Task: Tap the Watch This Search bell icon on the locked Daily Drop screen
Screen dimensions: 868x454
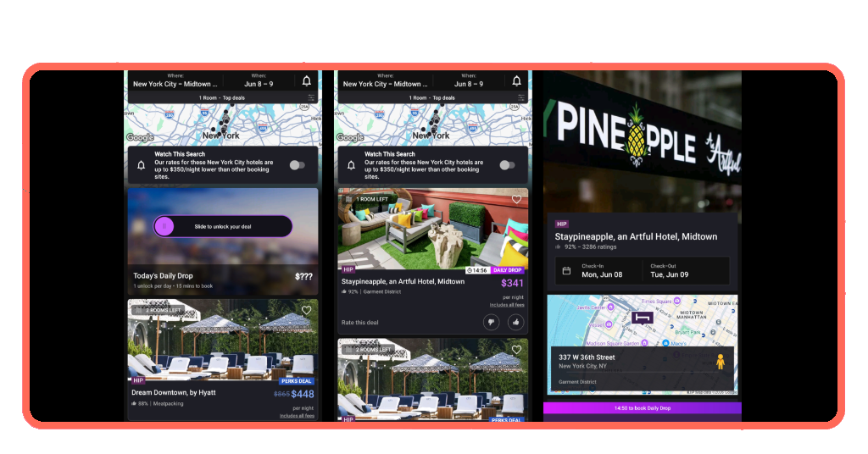Action: (142, 165)
